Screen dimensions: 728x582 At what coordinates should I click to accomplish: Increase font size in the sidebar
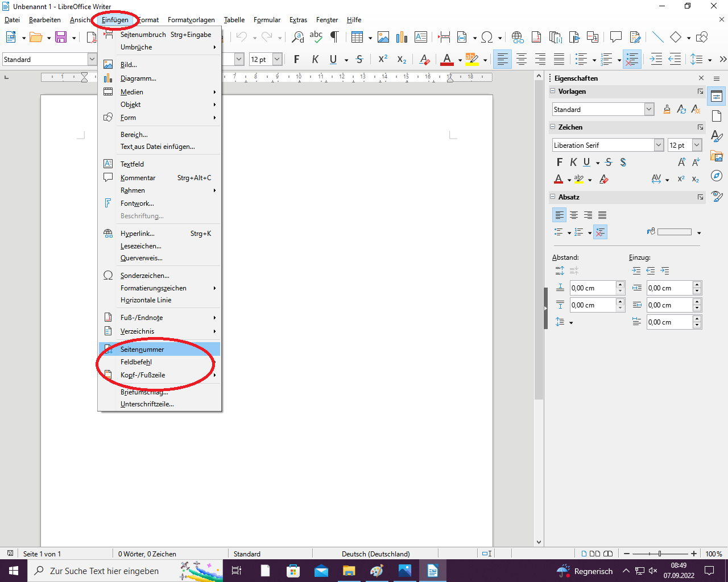(x=681, y=163)
